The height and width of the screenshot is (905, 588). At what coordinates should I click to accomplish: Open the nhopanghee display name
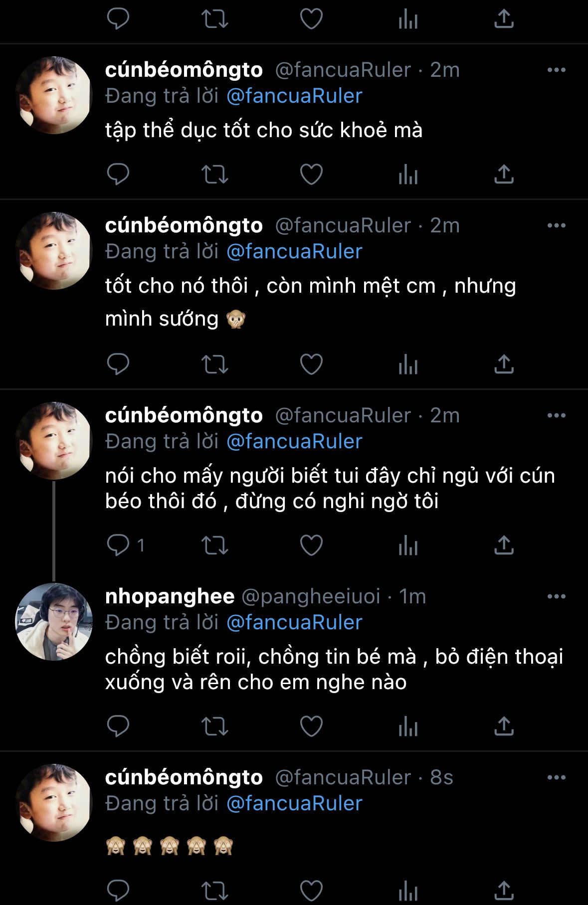point(170,596)
